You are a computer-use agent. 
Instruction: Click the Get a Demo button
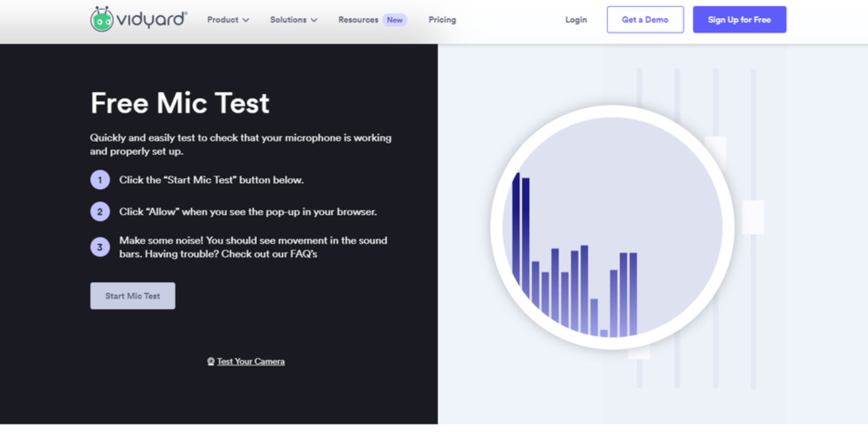645,19
